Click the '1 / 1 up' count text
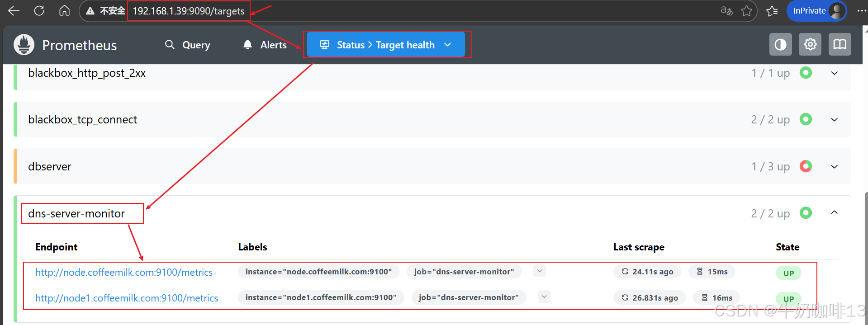The image size is (868, 325). pyautogui.click(x=771, y=73)
